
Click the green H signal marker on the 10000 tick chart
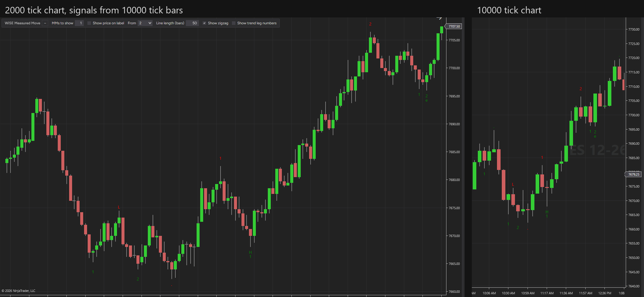tap(547, 212)
